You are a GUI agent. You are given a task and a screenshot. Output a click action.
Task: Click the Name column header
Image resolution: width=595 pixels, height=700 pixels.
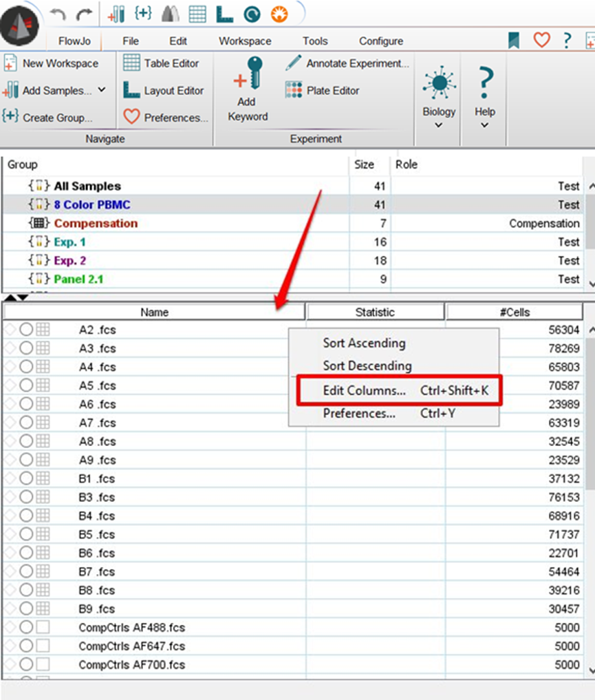tap(154, 312)
